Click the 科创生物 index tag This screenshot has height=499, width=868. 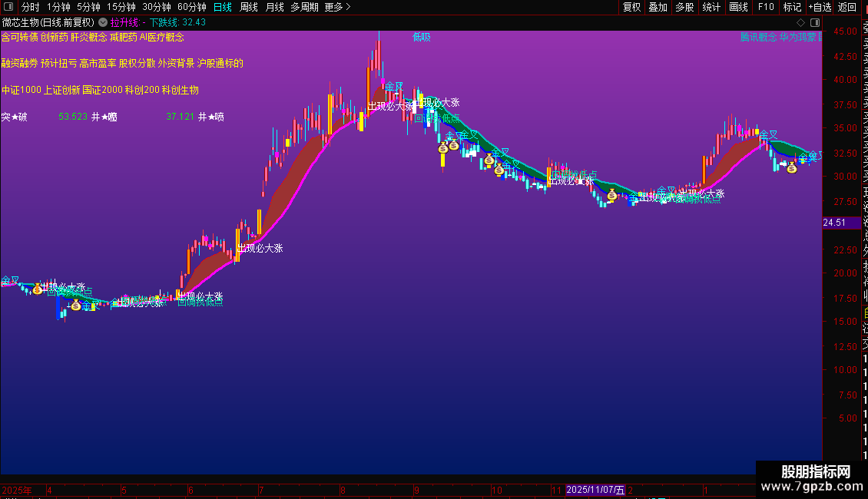[x=181, y=90]
